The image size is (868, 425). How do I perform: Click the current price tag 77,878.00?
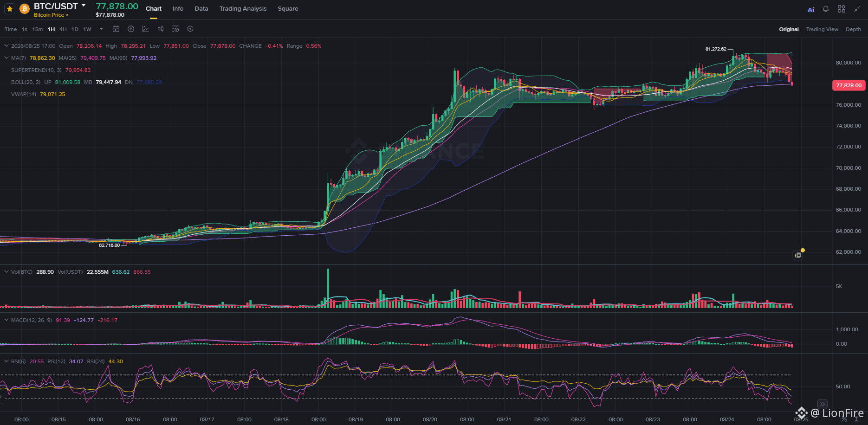click(x=849, y=85)
